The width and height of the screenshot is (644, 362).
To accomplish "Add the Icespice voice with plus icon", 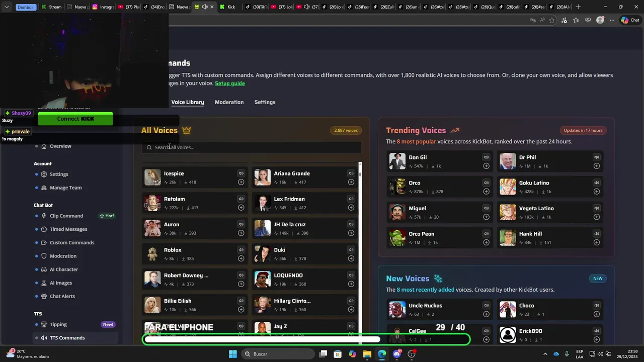I will 241,182.
